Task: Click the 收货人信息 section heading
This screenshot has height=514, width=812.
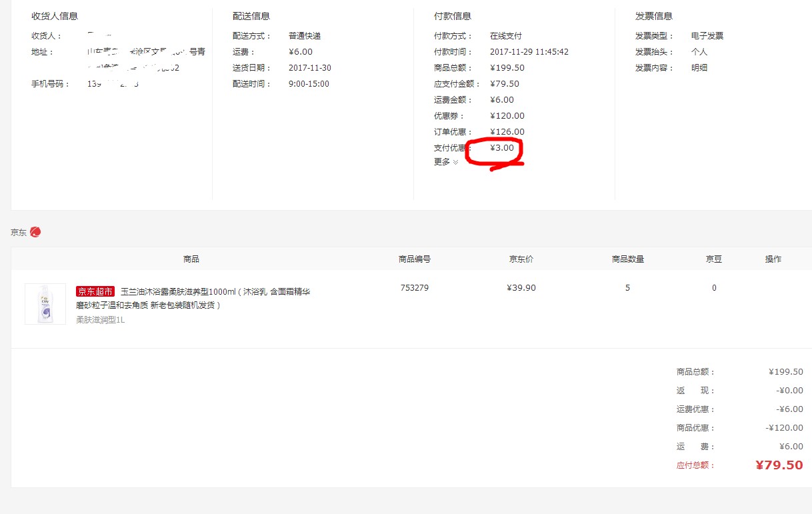Action: coord(55,16)
